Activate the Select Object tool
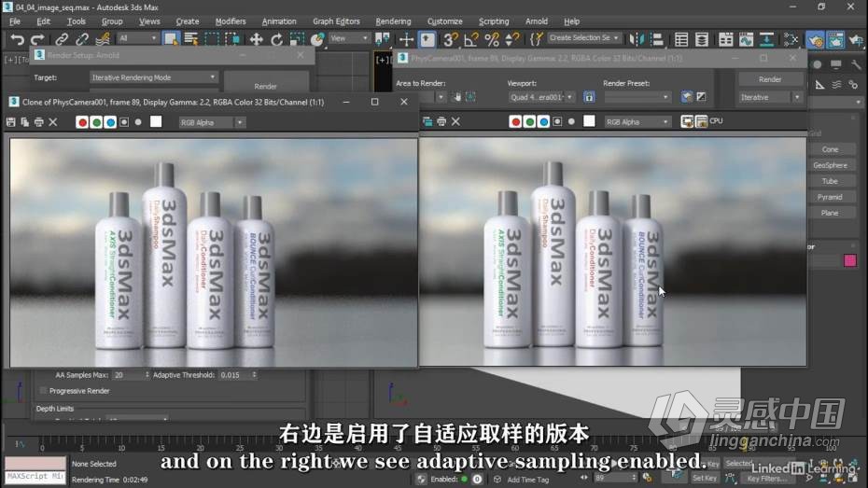 171,39
